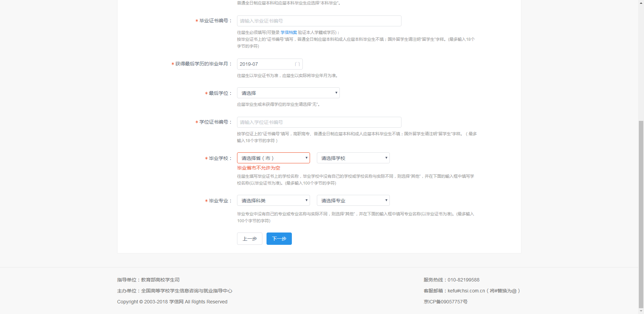
Task: Click the red 毕业省市不允许为空 error message
Action: pos(259,168)
